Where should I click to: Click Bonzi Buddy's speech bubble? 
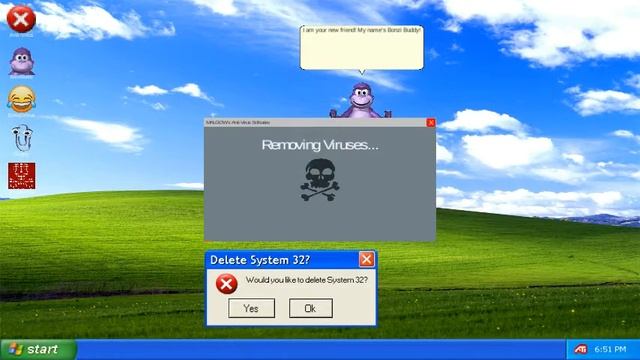(362, 48)
